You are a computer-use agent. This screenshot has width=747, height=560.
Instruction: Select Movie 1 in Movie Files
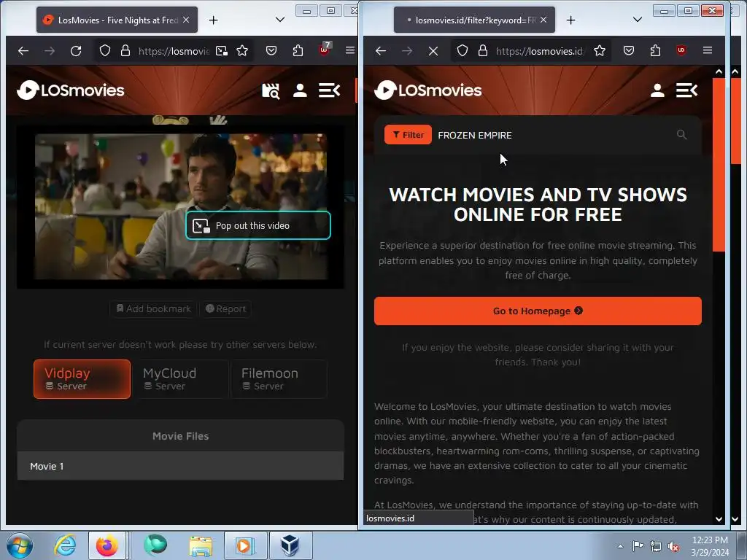click(181, 466)
